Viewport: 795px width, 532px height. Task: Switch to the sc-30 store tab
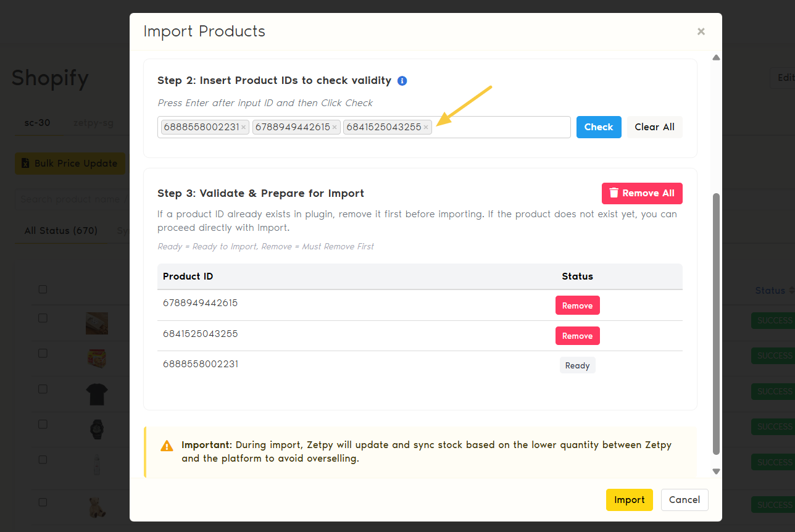37,123
